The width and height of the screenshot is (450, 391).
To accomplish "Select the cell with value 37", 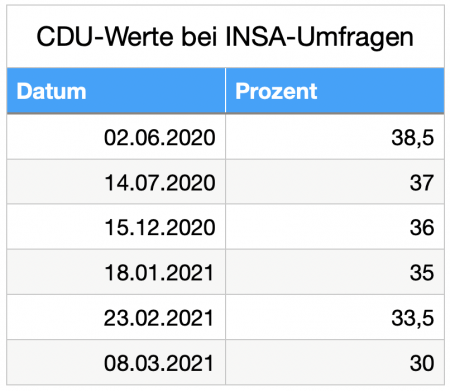I will (x=335, y=182).
